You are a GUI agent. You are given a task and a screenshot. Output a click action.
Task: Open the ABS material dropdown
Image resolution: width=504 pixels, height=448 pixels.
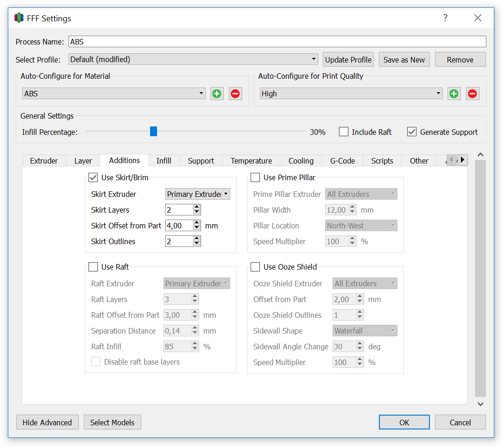coord(114,94)
